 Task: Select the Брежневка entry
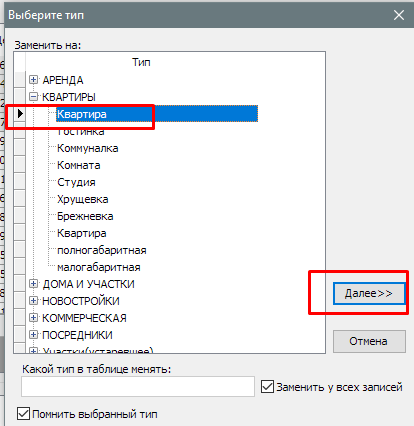coord(85,216)
